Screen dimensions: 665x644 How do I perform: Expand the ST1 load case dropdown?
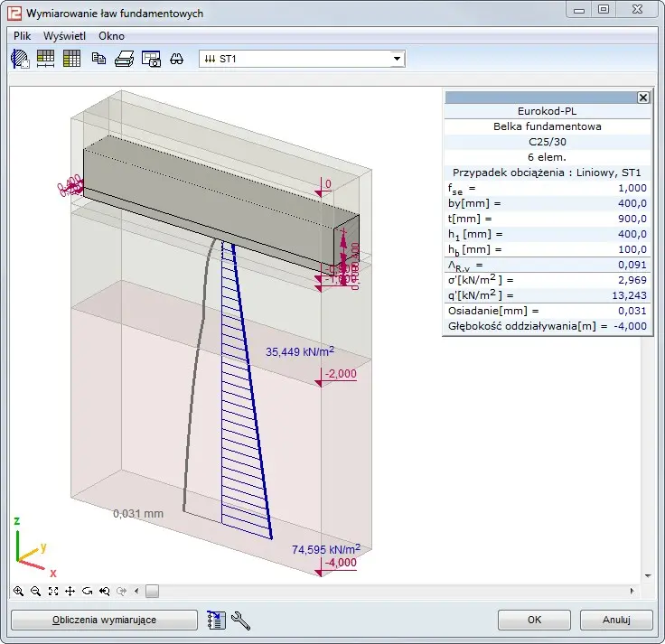click(397, 59)
